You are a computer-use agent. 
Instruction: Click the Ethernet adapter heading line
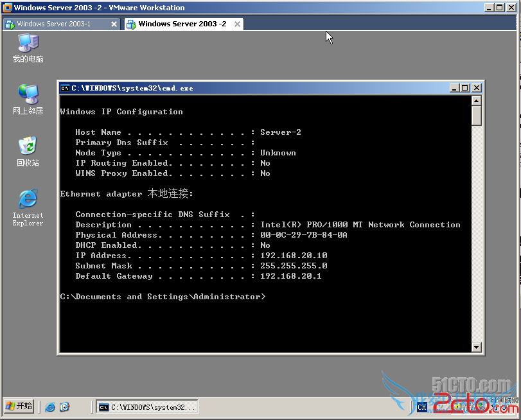[127, 193]
